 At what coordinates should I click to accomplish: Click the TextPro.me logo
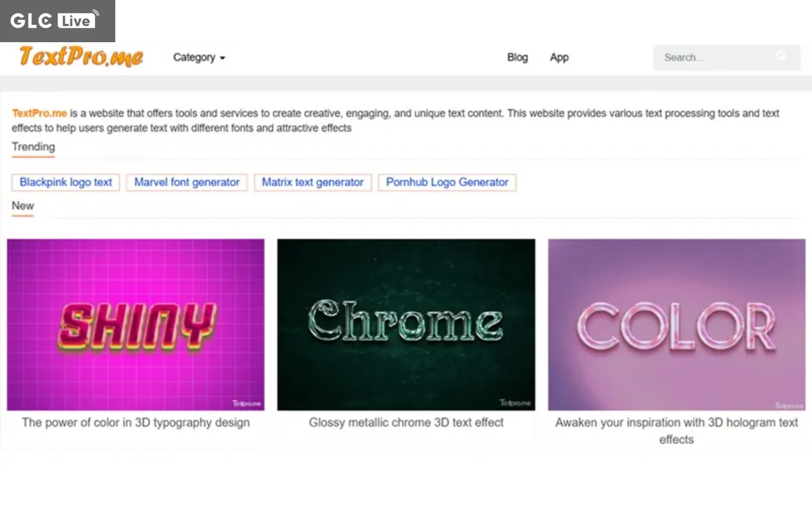click(81, 57)
